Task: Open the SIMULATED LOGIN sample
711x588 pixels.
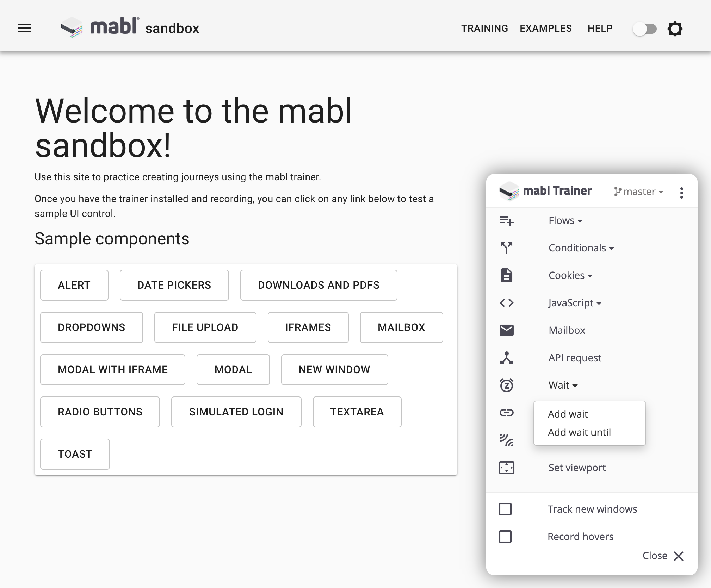Action: pos(236,412)
